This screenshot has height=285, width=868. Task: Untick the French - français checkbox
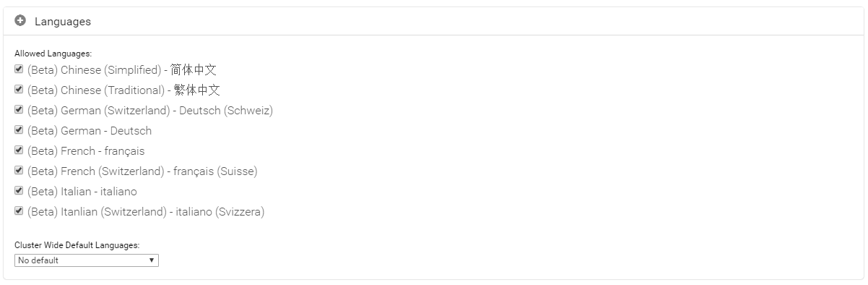point(19,150)
